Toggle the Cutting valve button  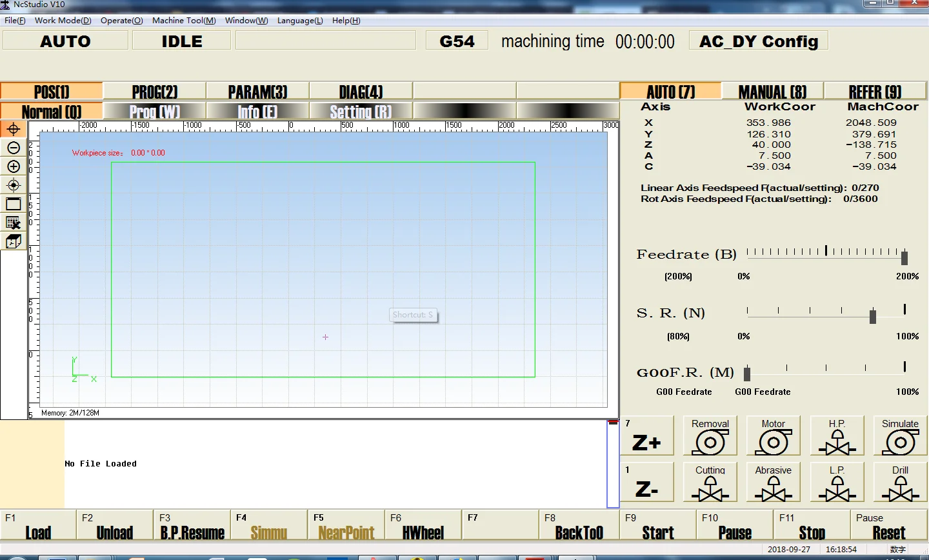tap(710, 483)
